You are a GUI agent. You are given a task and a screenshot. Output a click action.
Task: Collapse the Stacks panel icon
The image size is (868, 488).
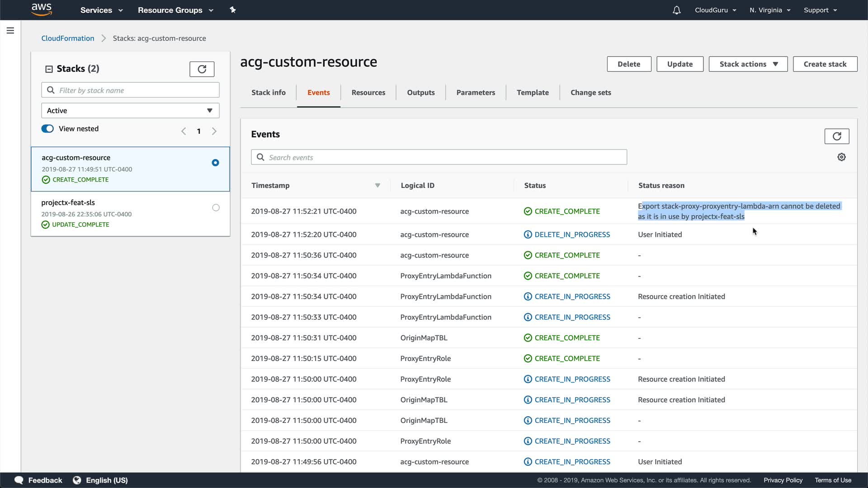(49, 69)
